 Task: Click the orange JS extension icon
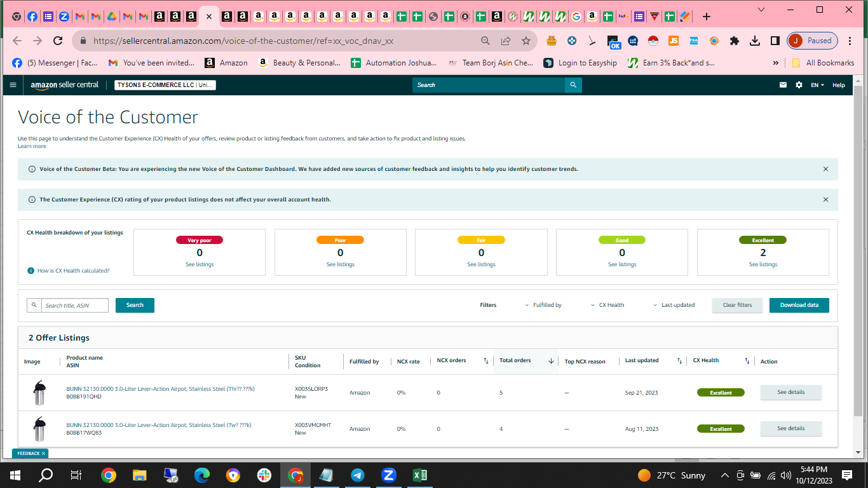(x=673, y=41)
